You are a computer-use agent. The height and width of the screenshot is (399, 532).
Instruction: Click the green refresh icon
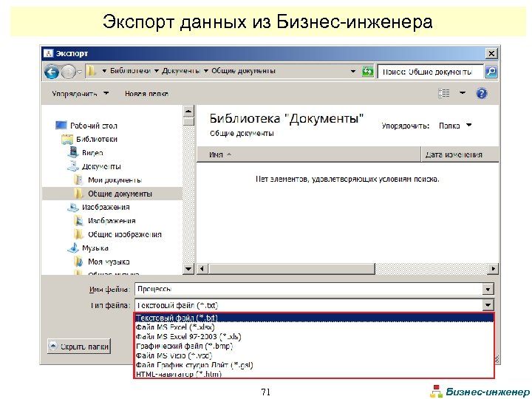coord(367,72)
